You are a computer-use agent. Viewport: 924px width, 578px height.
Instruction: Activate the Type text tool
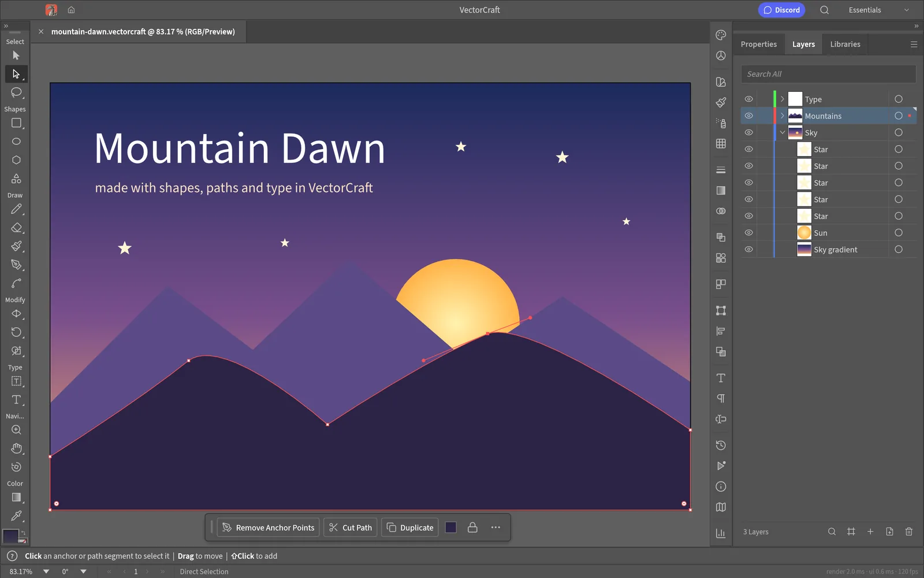[16, 400]
